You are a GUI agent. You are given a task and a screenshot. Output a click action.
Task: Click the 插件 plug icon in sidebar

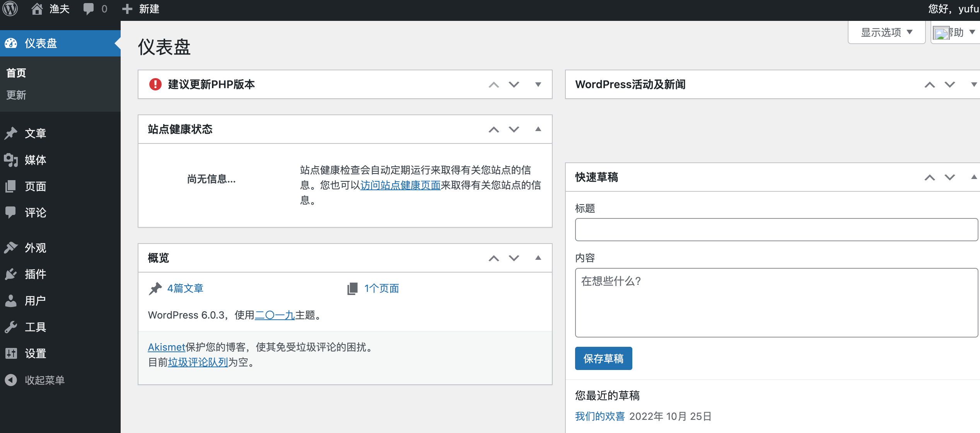[11, 274]
